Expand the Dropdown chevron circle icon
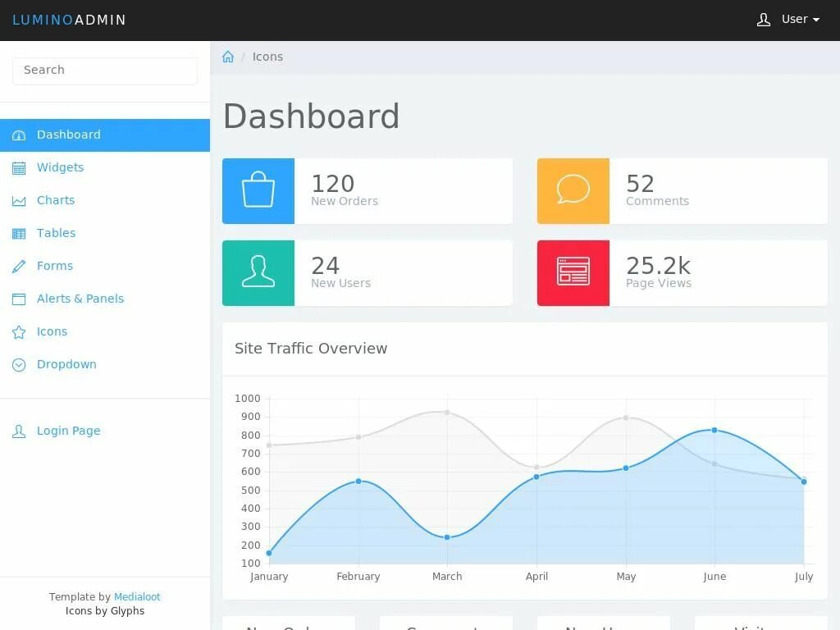Image resolution: width=840 pixels, height=630 pixels. pyautogui.click(x=19, y=365)
